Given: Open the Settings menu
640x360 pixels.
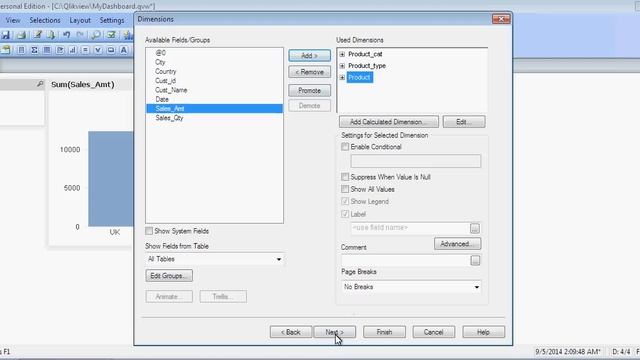Looking at the screenshot, I should click(x=112, y=20).
